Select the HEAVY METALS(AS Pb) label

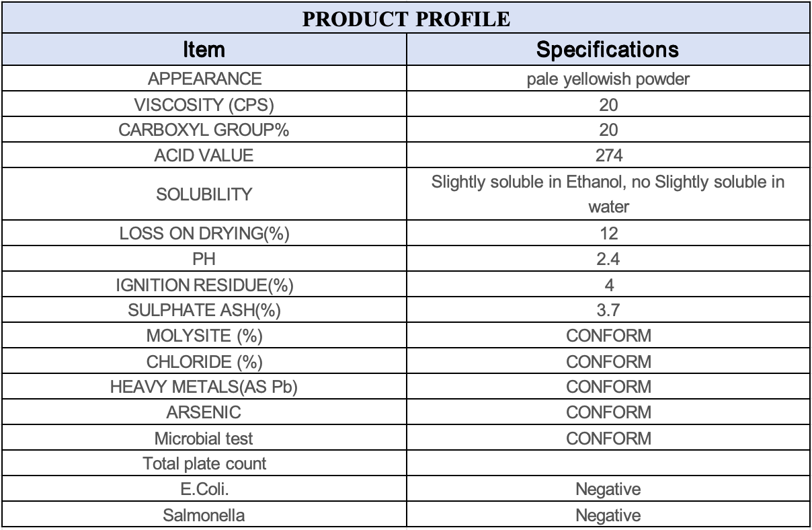206,387
